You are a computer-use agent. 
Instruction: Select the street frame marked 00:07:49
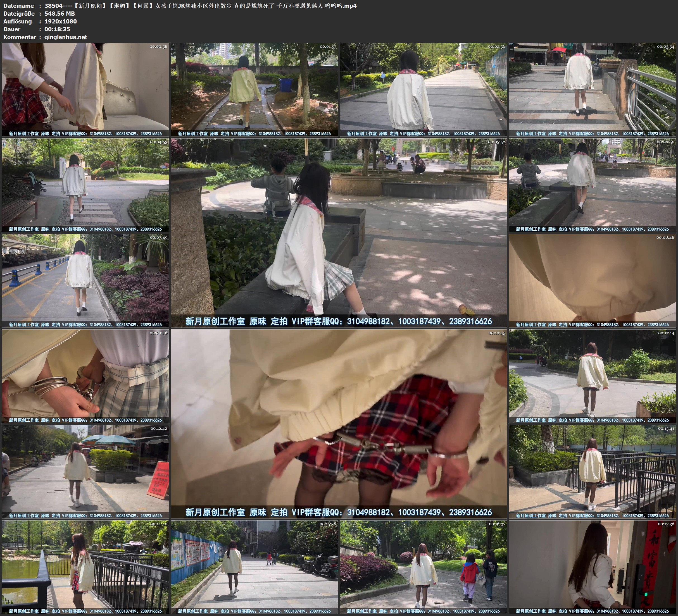tap(85, 280)
